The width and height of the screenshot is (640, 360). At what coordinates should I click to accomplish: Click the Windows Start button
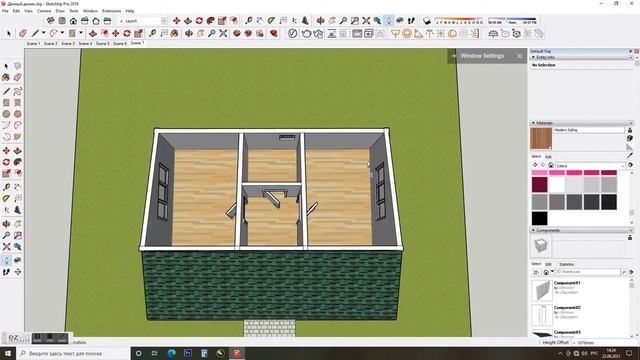tap(8, 353)
